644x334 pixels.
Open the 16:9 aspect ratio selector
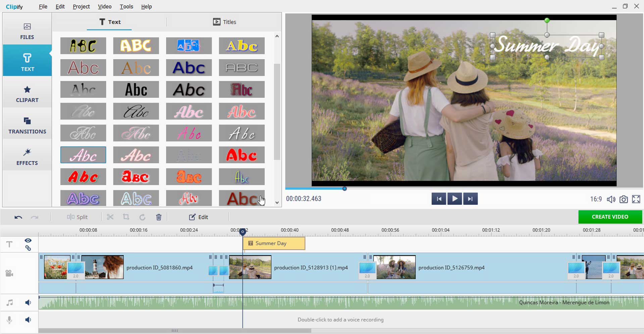click(596, 199)
